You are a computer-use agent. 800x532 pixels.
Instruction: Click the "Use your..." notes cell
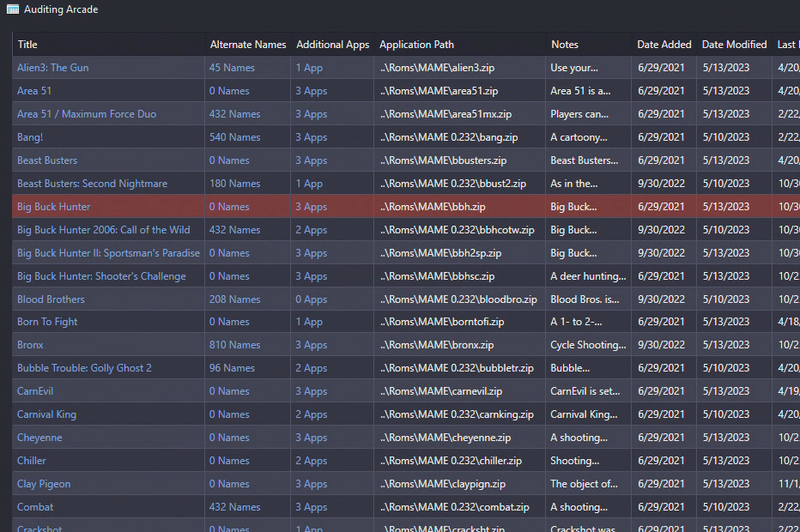[574, 67]
